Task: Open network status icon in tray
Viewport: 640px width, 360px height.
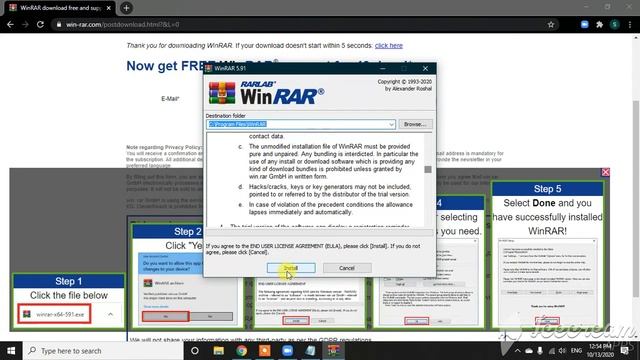Action: point(551,351)
